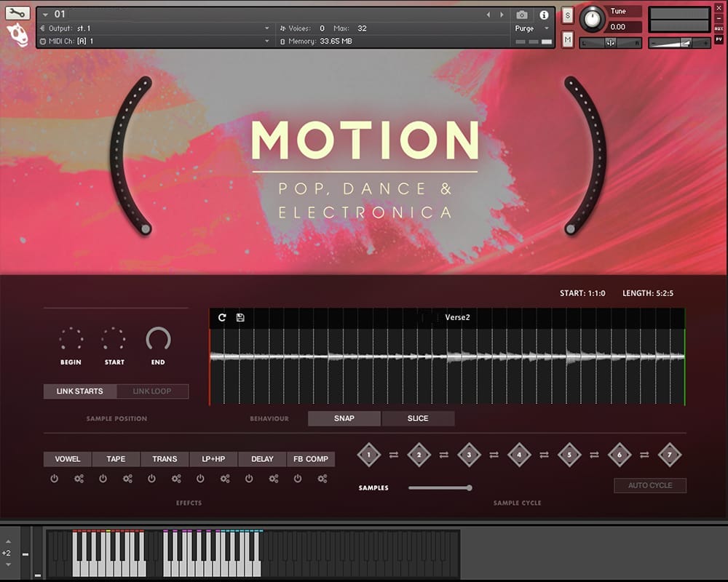Open the DELAY effect gear settings
Viewport: 728px width, 582px height.
(274, 479)
